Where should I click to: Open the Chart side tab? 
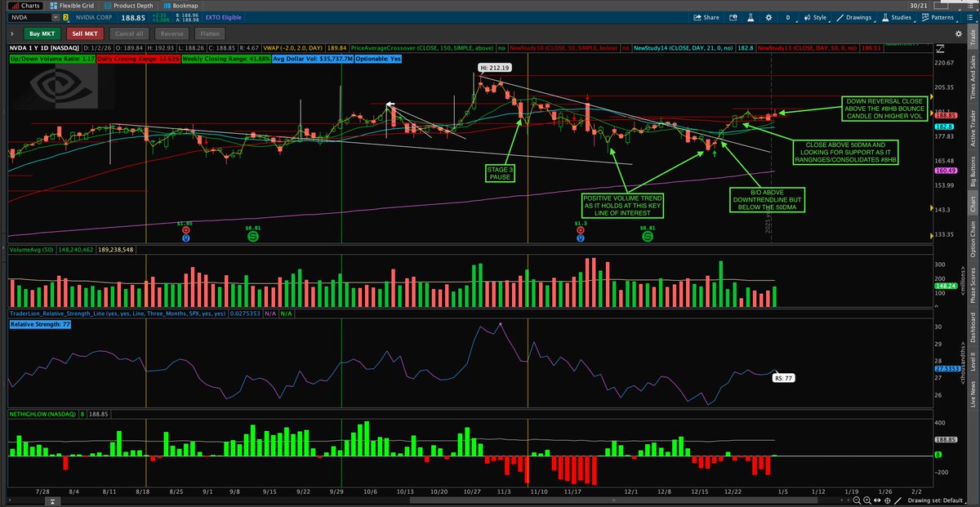[x=972, y=205]
